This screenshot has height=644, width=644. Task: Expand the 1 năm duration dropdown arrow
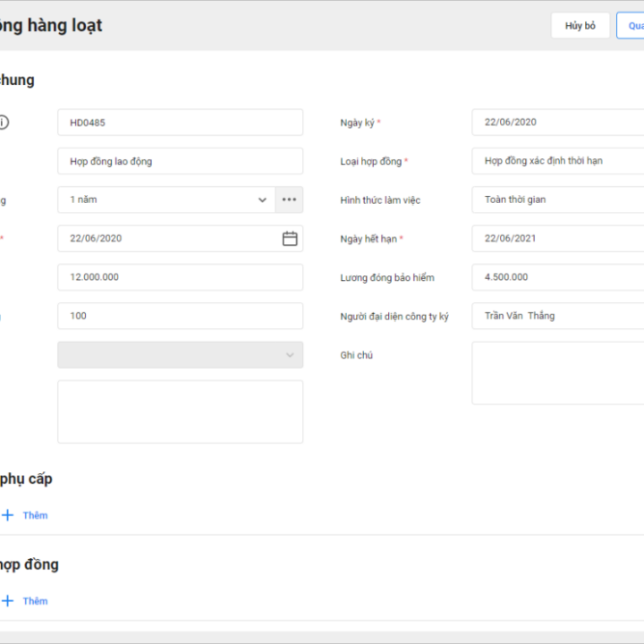coord(262,199)
